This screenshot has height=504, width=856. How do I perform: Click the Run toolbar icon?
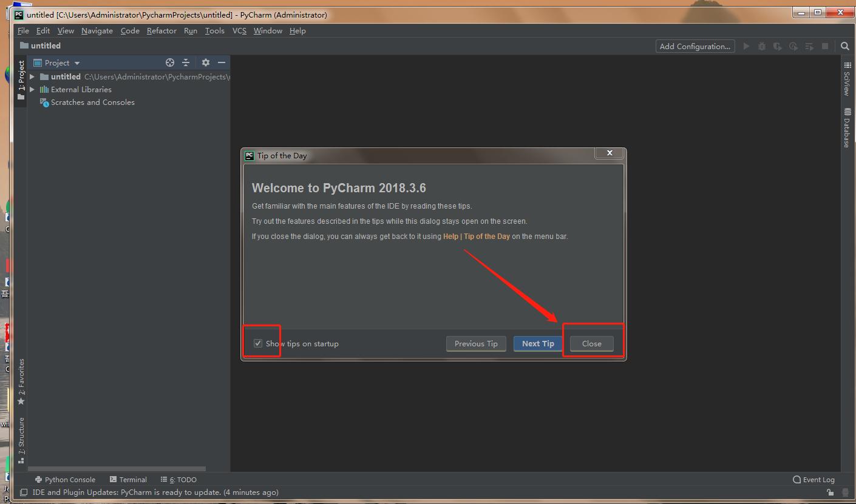click(x=746, y=46)
